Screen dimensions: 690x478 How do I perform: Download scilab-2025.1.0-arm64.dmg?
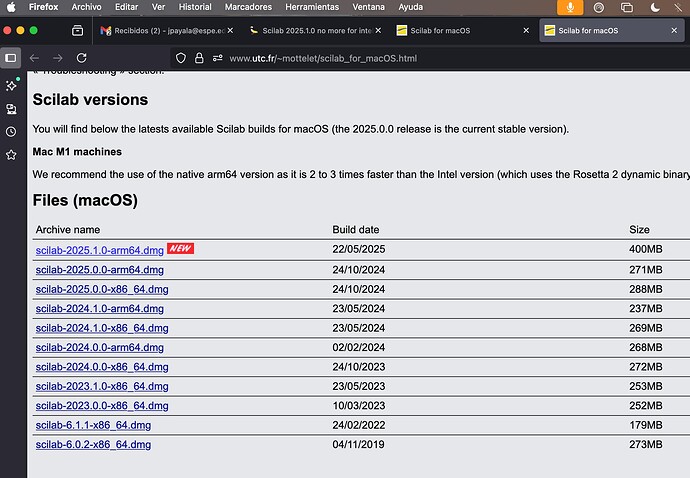[x=99, y=250]
